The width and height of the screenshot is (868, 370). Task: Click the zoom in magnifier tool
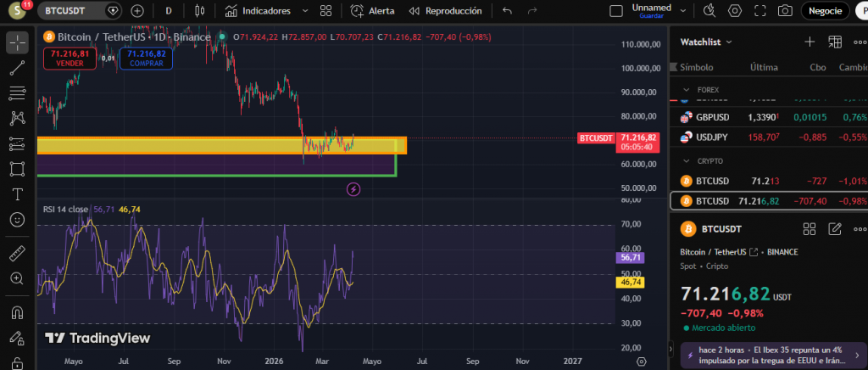click(17, 278)
